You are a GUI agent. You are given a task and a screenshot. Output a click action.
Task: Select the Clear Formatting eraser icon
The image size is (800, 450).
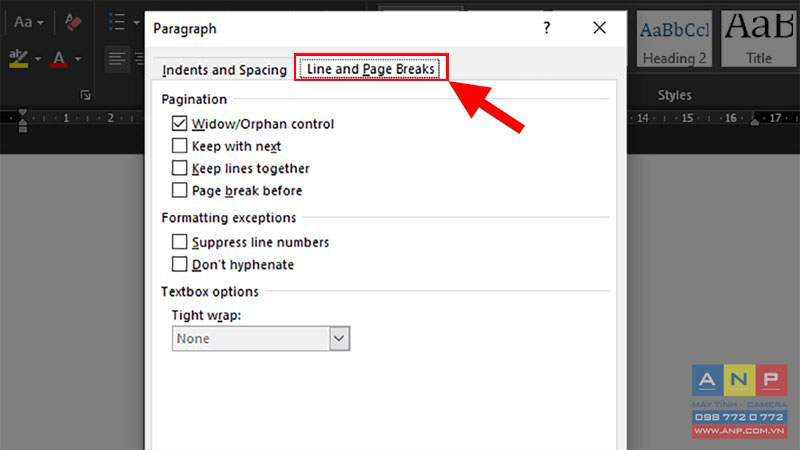point(73,22)
